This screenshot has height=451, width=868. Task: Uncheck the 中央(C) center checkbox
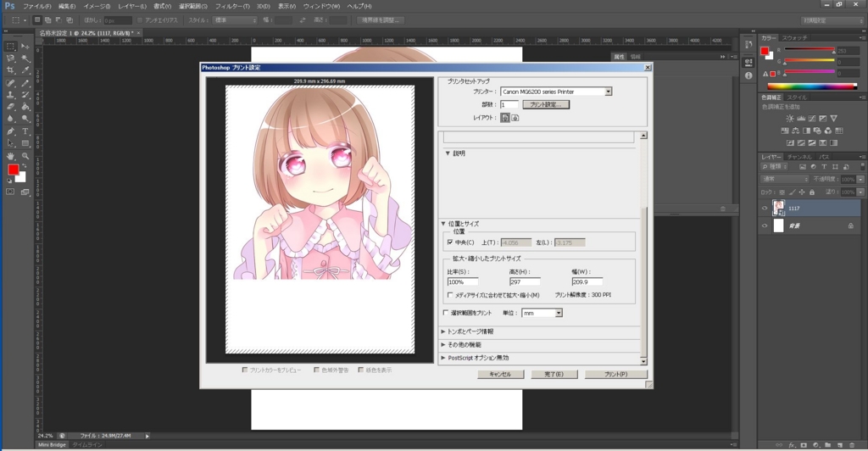[x=450, y=242]
